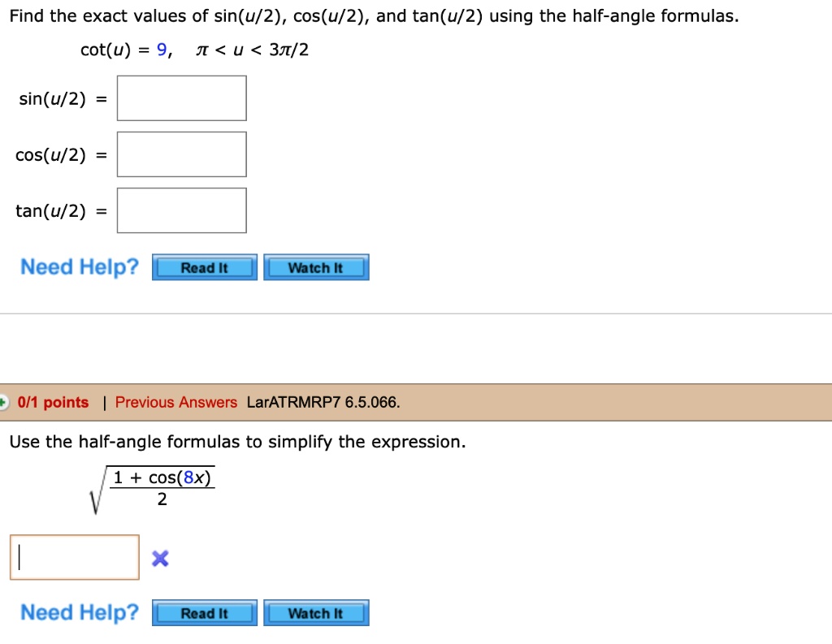
Task: Click the green plus expander beside 0/1 points
Action: tap(3, 400)
